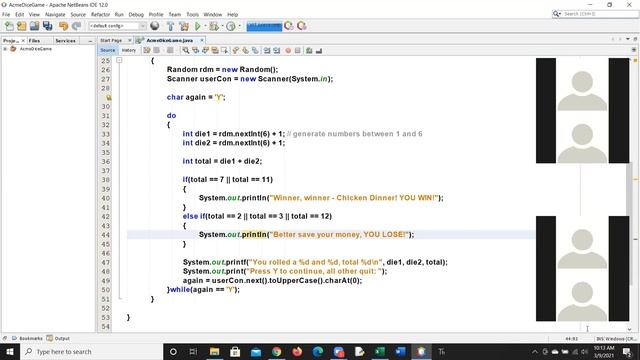The height and width of the screenshot is (360, 640).
Task: Select the AcmeDiceGame project tree item
Action: pyautogui.click(x=36, y=49)
